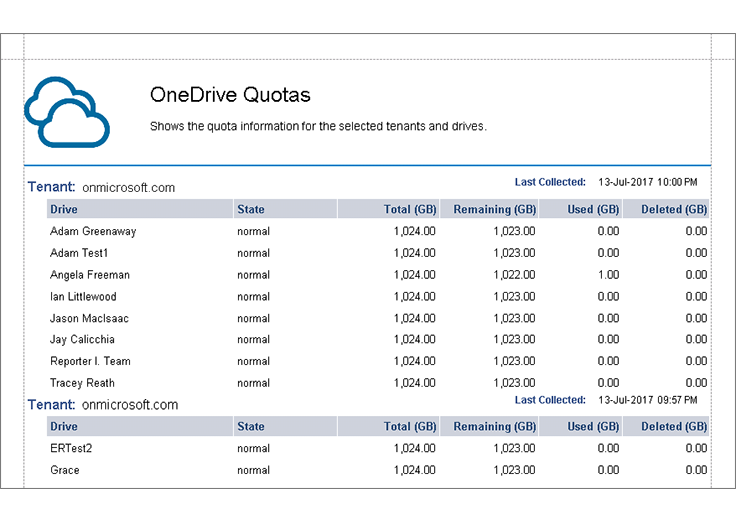This screenshot has width=736, height=522.
Task: Click the second Tenant onmicrosoft.com heading
Action: click(x=103, y=405)
